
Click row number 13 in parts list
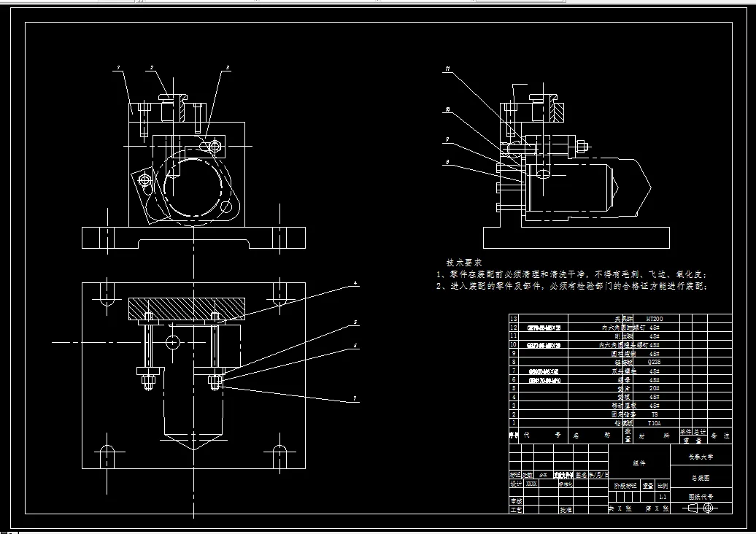tap(513, 319)
